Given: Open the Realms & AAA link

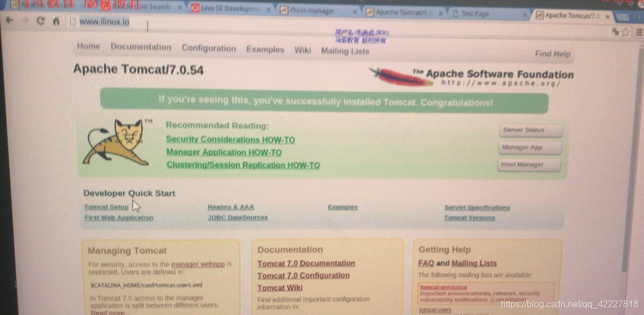Looking at the screenshot, I should point(231,207).
